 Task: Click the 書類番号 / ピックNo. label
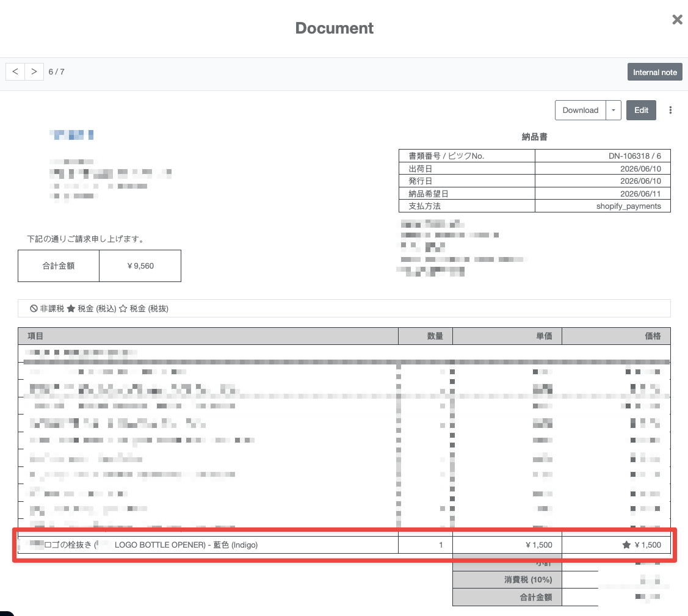pyautogui.click(x=446, y=156)
